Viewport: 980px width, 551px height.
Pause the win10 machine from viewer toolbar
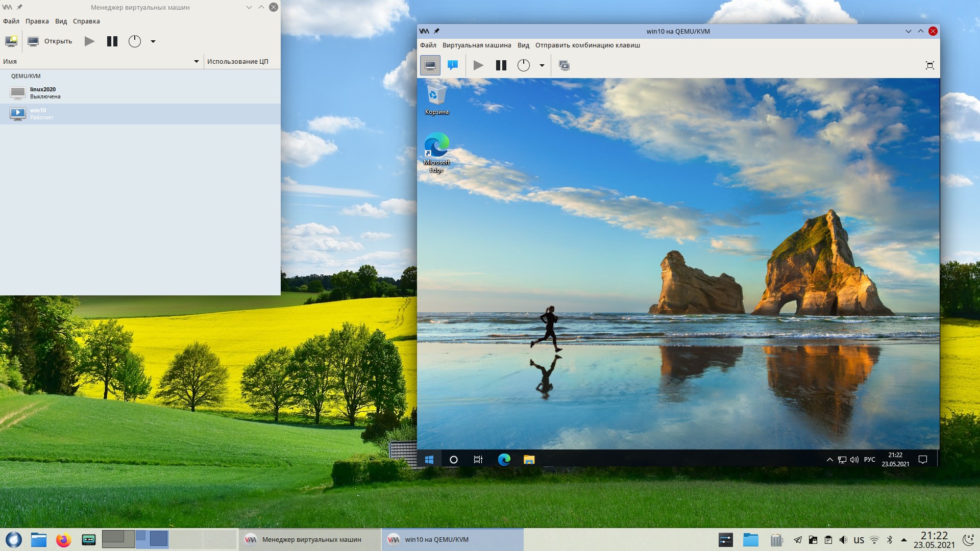[x=501, y=65]
